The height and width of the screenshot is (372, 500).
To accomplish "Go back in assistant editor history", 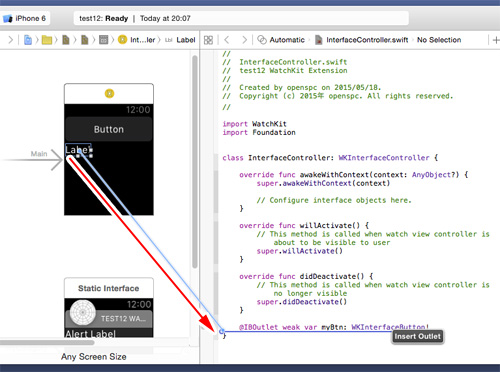I will pyautogui.click(x=227, y=40).
